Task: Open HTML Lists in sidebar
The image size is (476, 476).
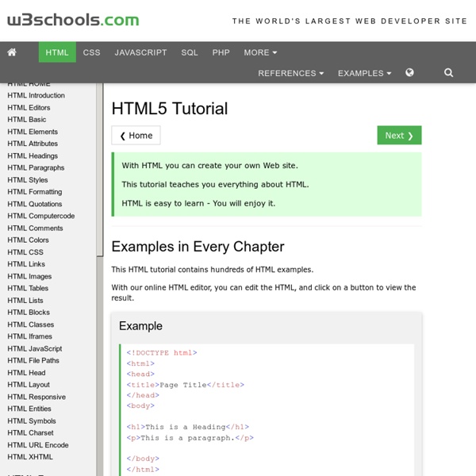Action: click(25, 300)
